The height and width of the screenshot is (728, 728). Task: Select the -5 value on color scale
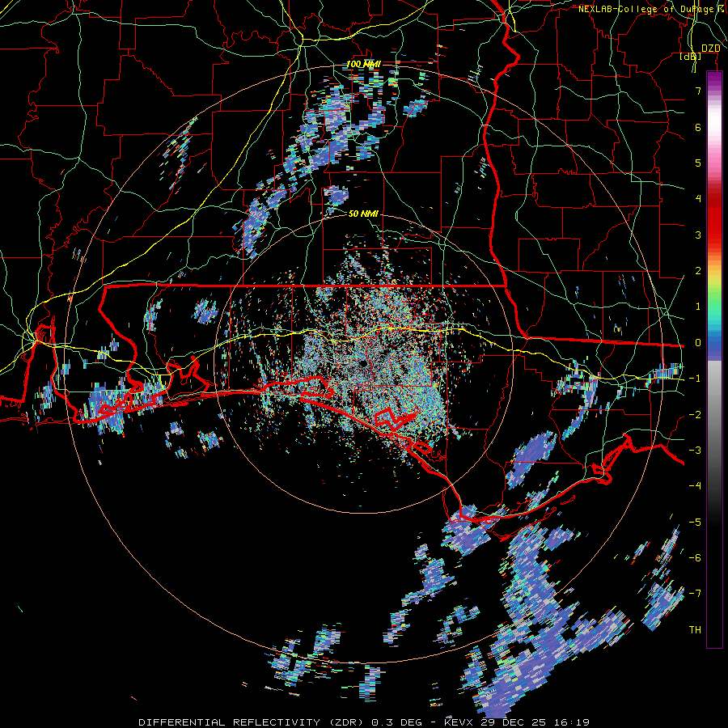(x=695, y=523)
